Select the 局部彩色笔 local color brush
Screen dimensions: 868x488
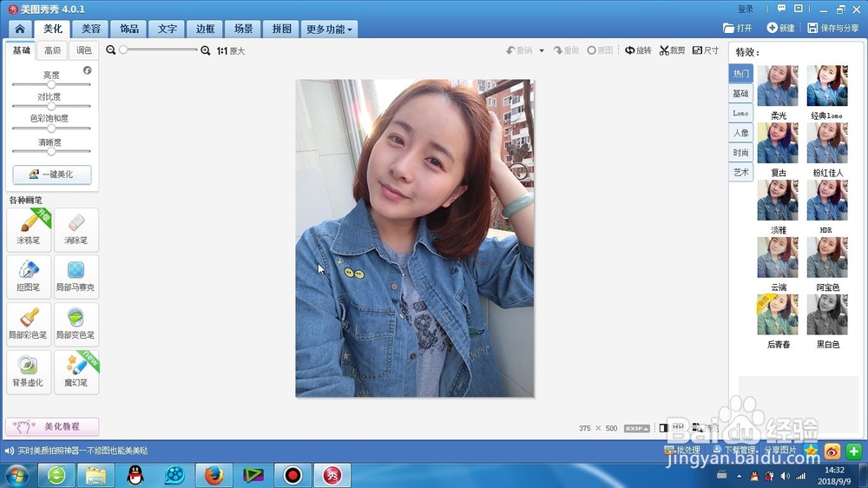click(x=29, y=325)
